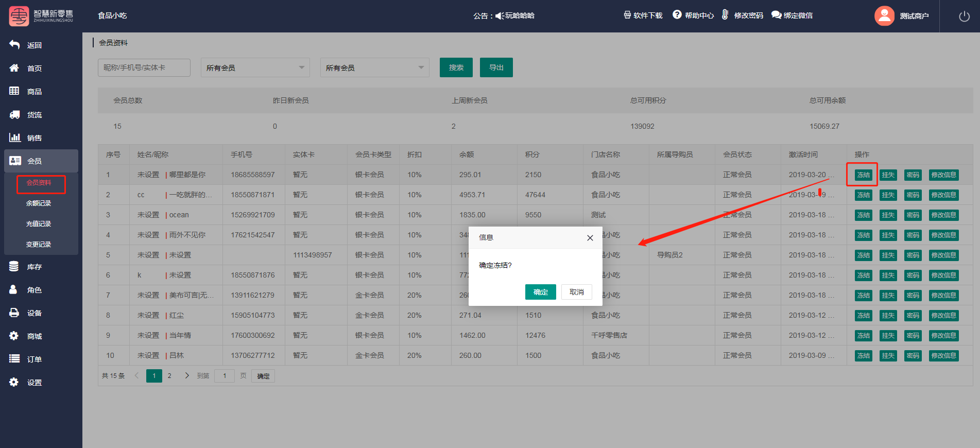
Task: Click pagination 确定 button
Action: [263, 376]
